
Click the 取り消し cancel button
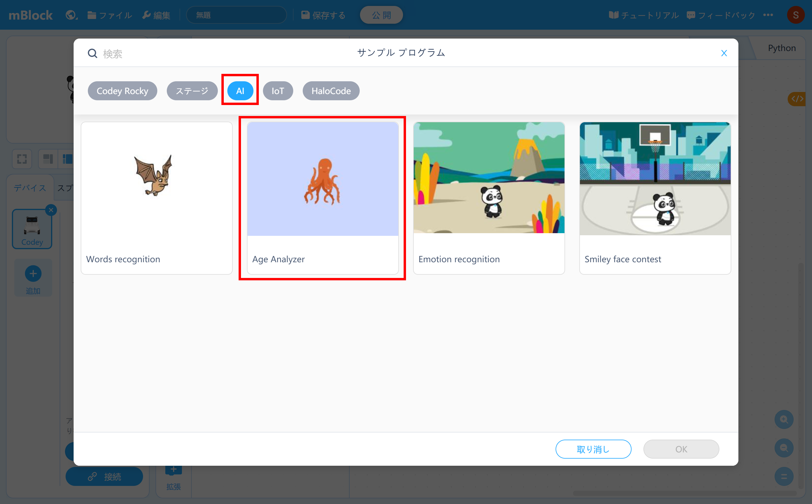coord(593,449)
